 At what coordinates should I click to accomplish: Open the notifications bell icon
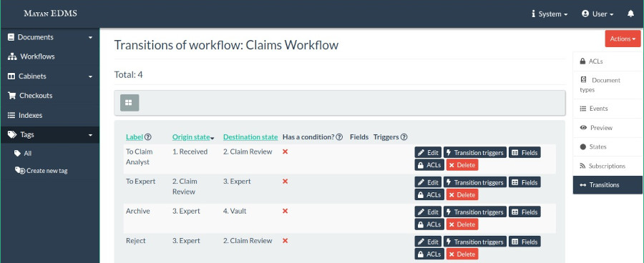pos(630,14)
